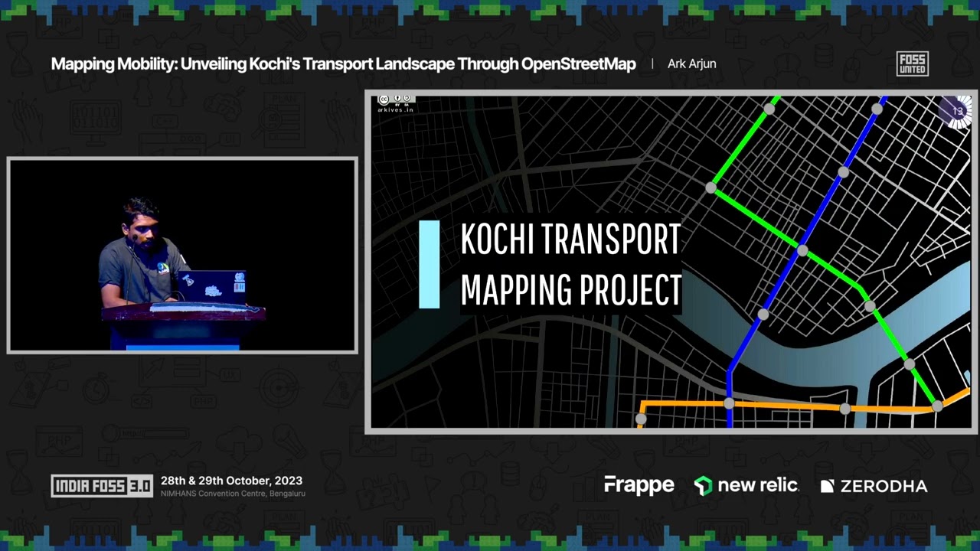Click the 'MAPPING PROJECT' slide heading line
980x551 pixels.
(571, 290)
